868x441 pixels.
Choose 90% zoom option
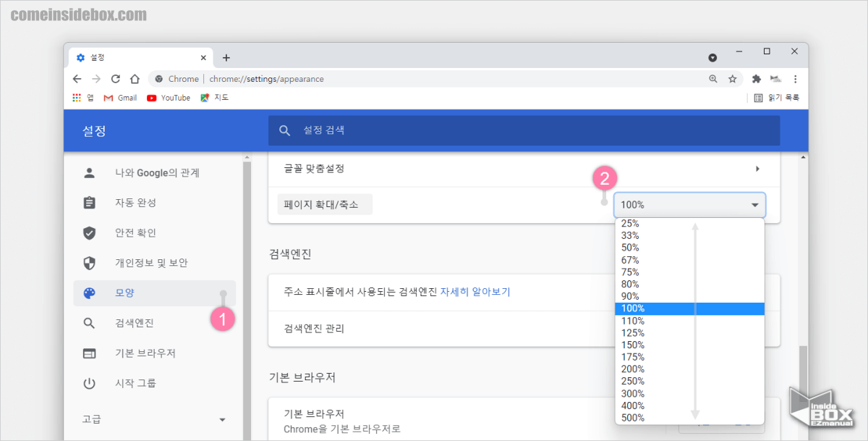689,296
